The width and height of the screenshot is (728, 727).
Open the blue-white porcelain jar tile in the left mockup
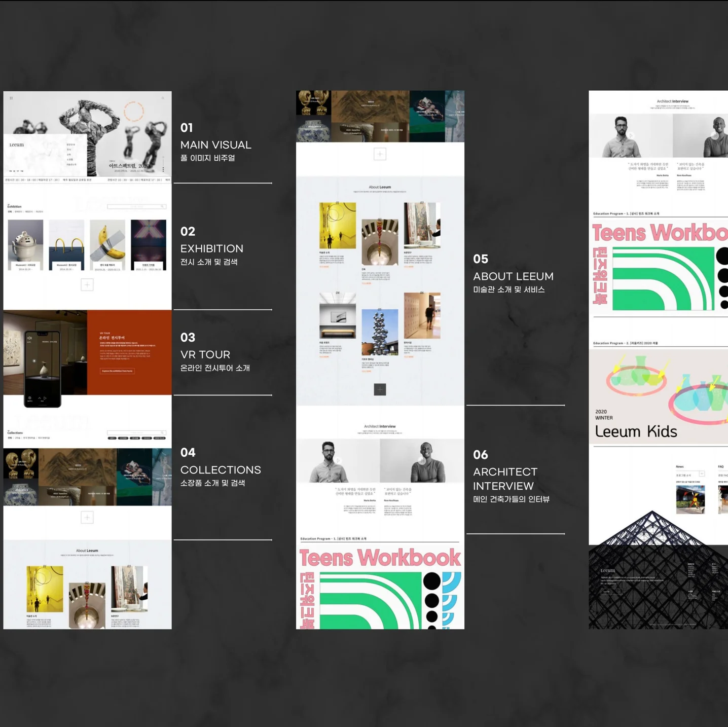pos(20,492)
